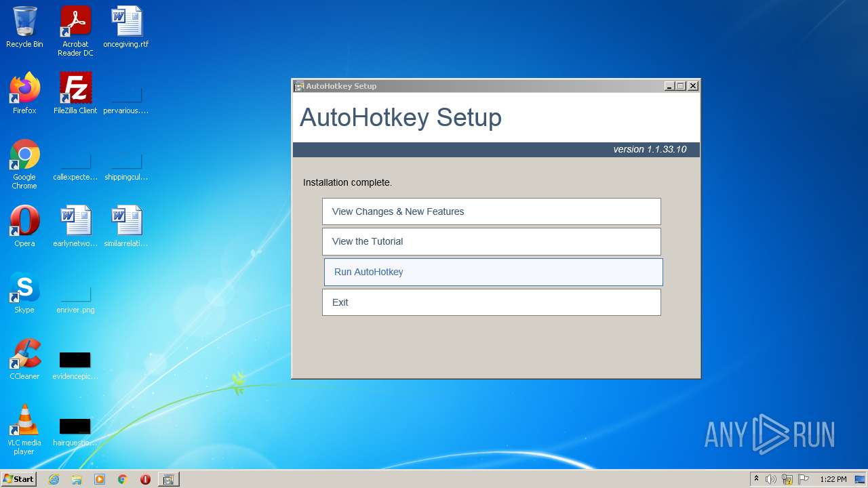This screenshot has height=488, width=868.
Task: Open Action Center flag icon
Action: (804, 479)
